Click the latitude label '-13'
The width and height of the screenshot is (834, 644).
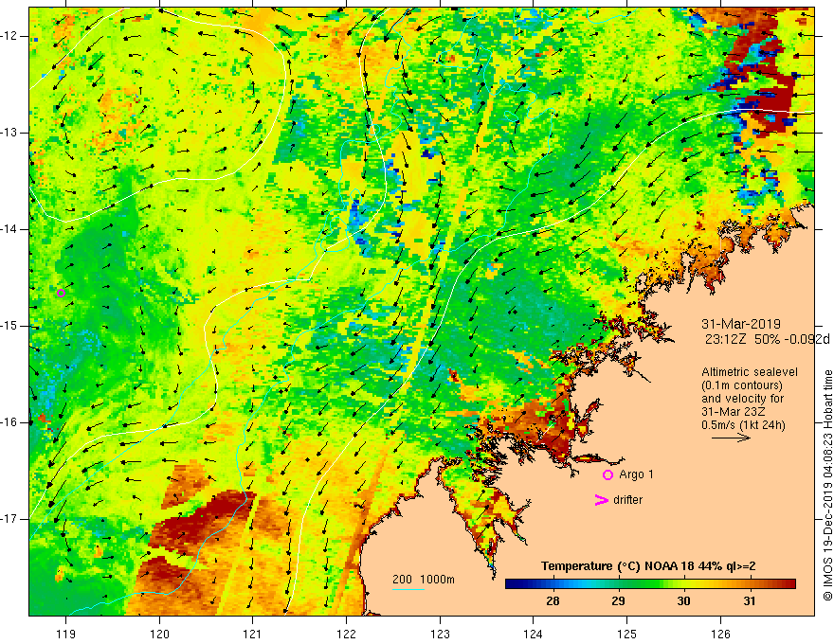[10, 133]
